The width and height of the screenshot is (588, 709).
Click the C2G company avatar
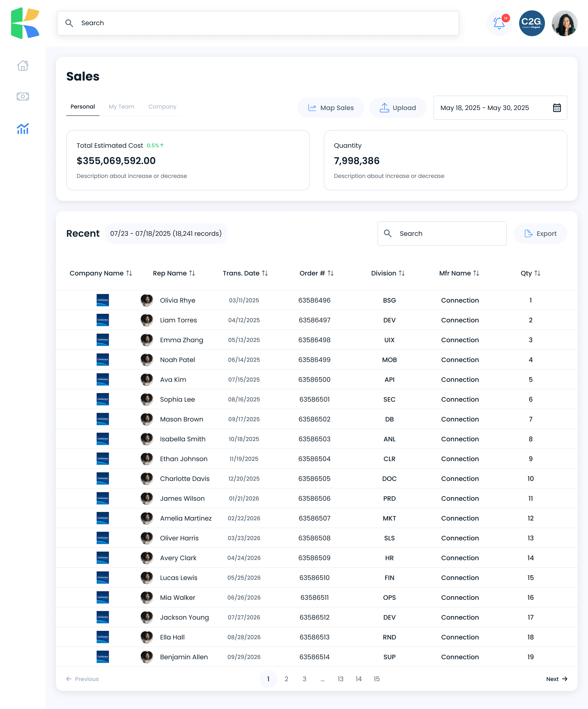coord(532,23)
